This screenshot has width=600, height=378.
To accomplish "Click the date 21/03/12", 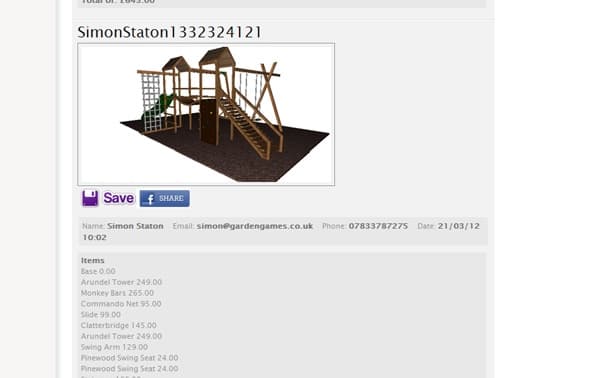I will [458, 226].
